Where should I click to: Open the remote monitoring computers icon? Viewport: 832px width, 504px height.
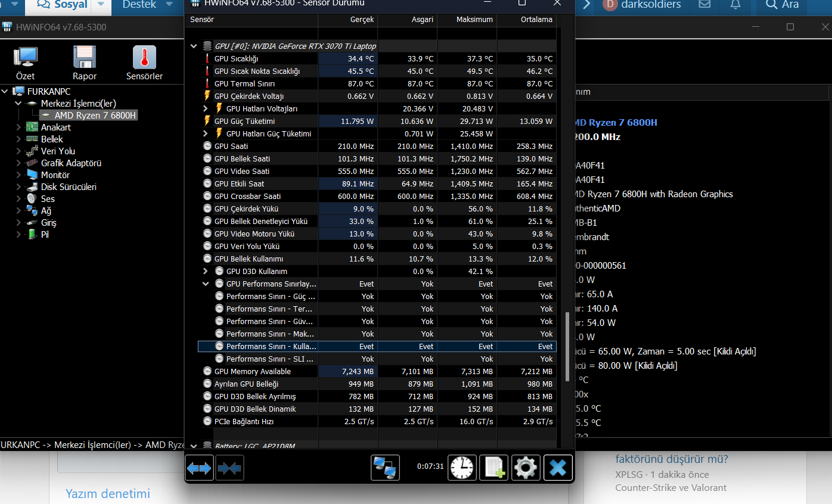click(385, 468)
